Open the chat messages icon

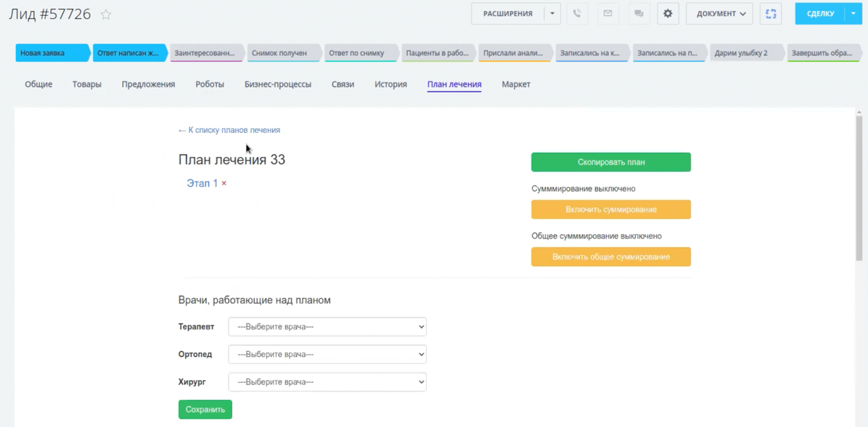638,14
